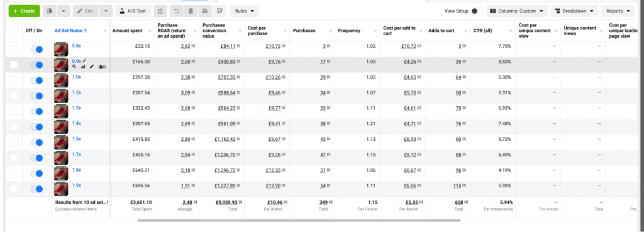
Task: Click the 1.21 frequency value
Action: [371, 124]
